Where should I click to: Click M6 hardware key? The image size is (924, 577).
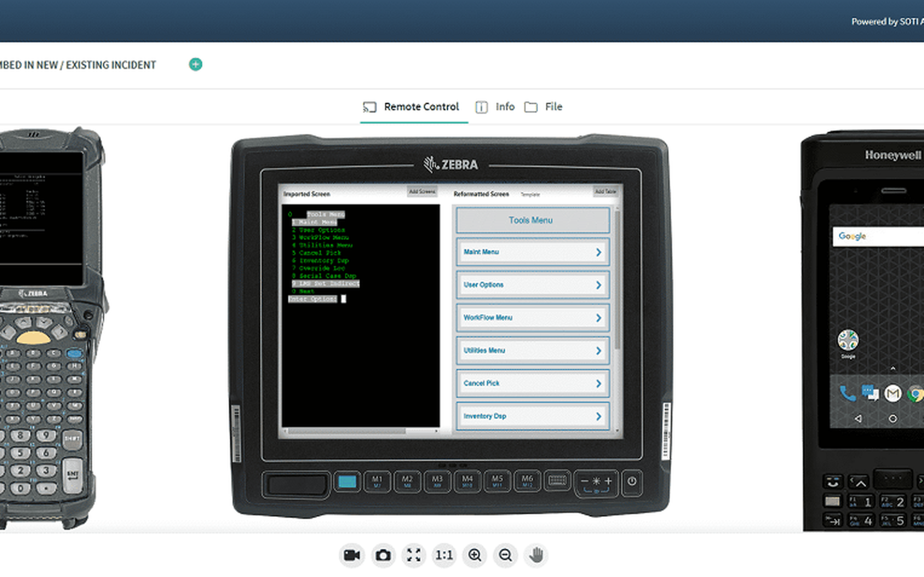click(x=527, y=481)
